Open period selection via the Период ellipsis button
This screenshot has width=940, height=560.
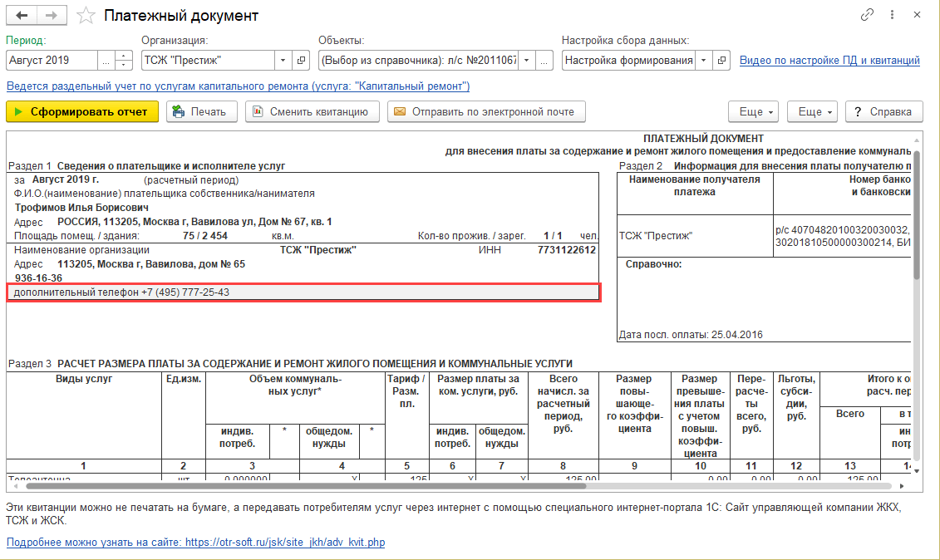(x=106, y=60)
